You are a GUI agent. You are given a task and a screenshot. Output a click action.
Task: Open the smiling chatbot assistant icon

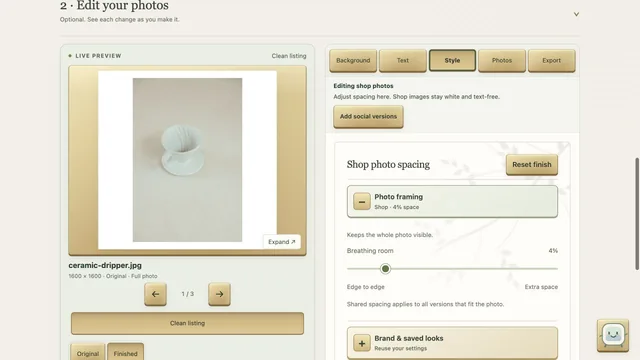[x=613, y=335]
